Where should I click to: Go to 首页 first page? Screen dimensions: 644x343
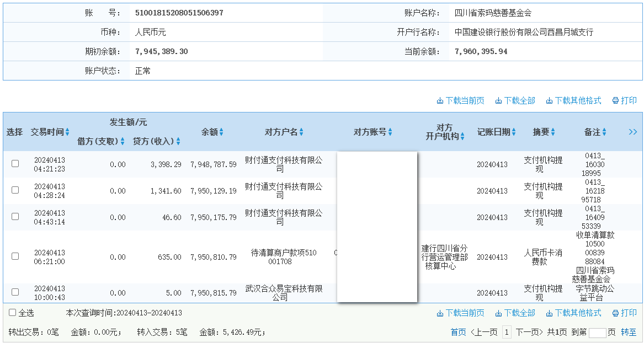(459, 332)
